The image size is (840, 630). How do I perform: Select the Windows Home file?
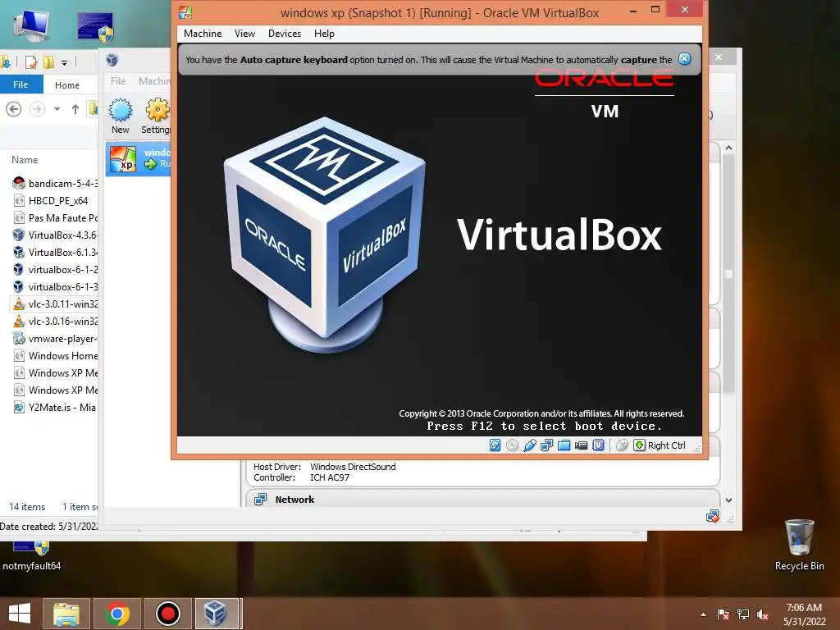pyautogui.click(x=55, y=355)
